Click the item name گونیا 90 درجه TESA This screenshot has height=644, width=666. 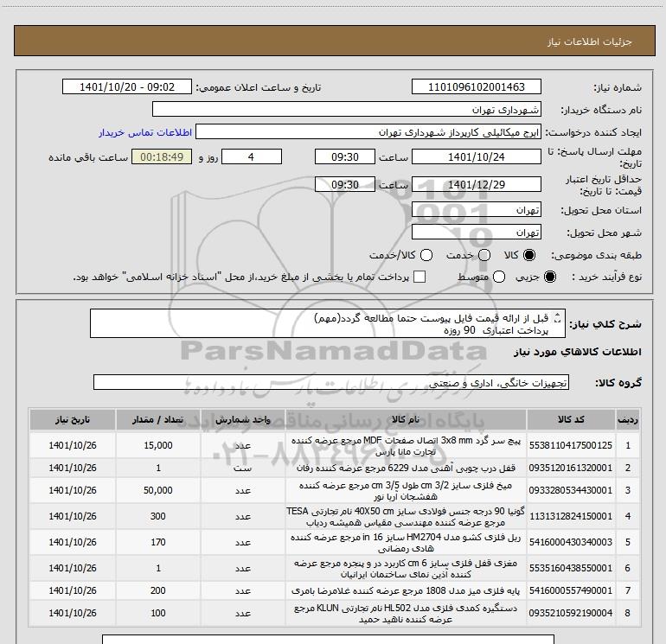(x=406, y=517)
